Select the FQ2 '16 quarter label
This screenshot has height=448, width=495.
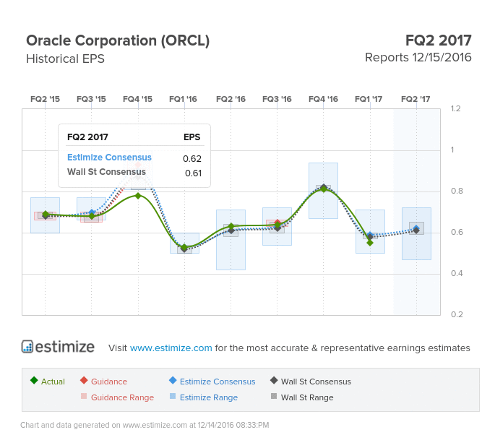pos(231,99)
